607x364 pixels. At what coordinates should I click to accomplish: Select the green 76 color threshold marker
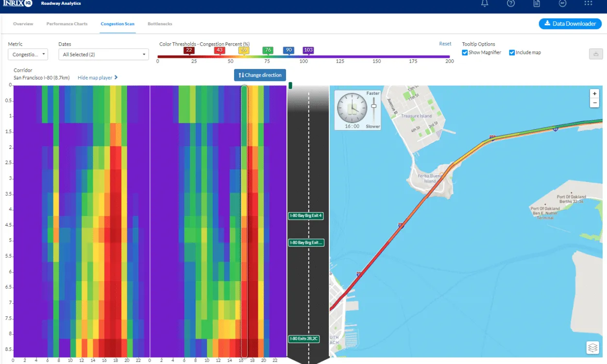268,50
